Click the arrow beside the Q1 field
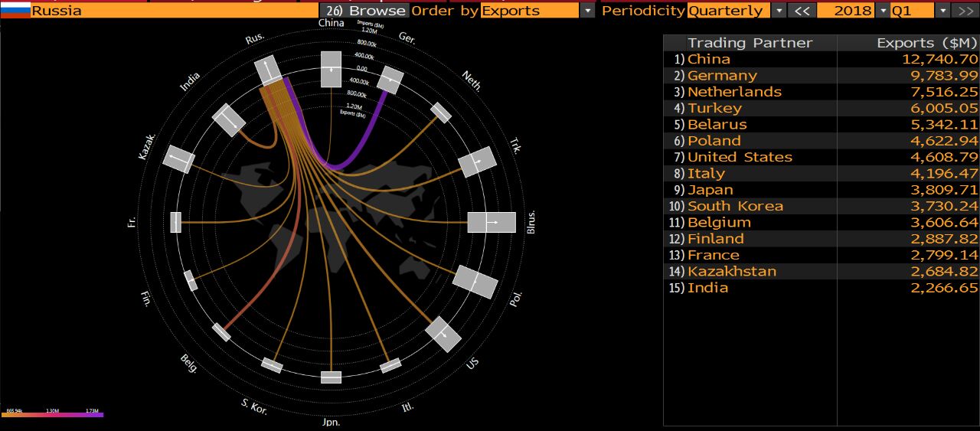The width and height of the screenshot is (980, 431). click(x=943, y=10)
